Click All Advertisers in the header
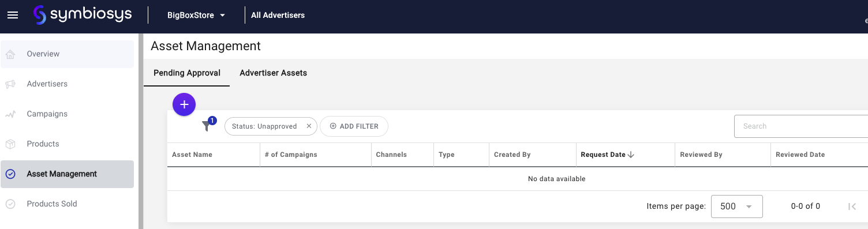 pyautogui.click(x=278, y=15)
